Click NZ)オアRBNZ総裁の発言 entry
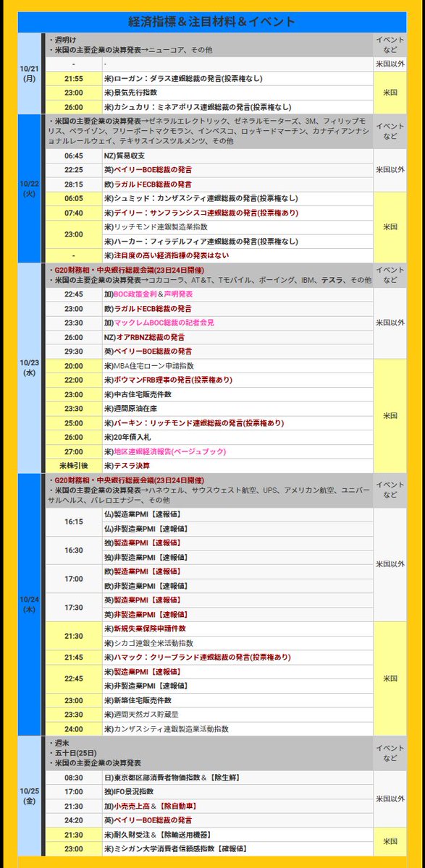The width and height of the screenshot is (425, 868). (x=237, y=337)
